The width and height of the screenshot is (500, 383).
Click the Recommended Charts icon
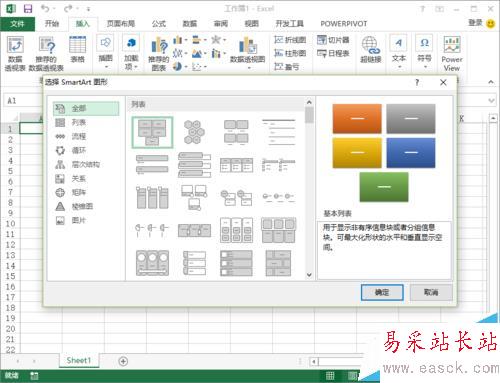[x=159, y=54]
